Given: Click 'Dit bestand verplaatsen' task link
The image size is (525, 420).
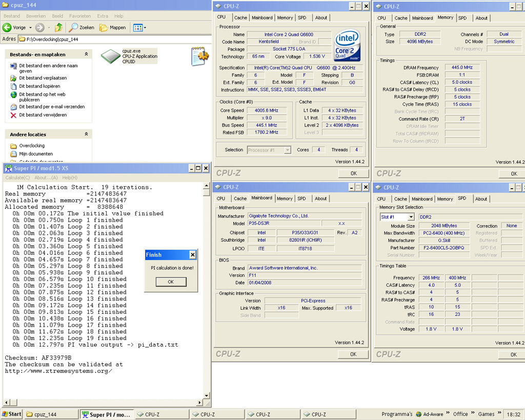Looking at the screenshot, I should pos(43,78).
